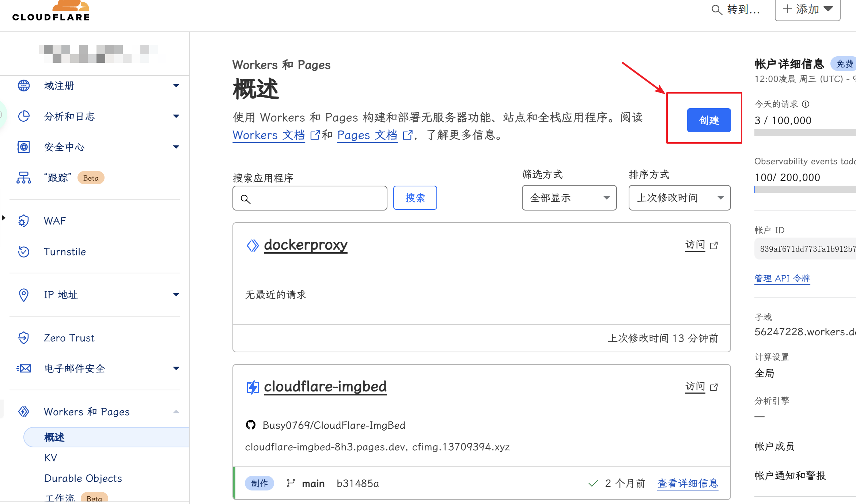Click the Turnstile checkmark icon
Viewport: 856px width, 504px height.
tap(24, 251)
